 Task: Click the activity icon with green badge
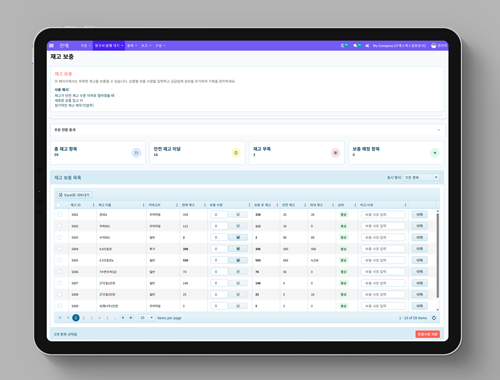click(344, 45)
